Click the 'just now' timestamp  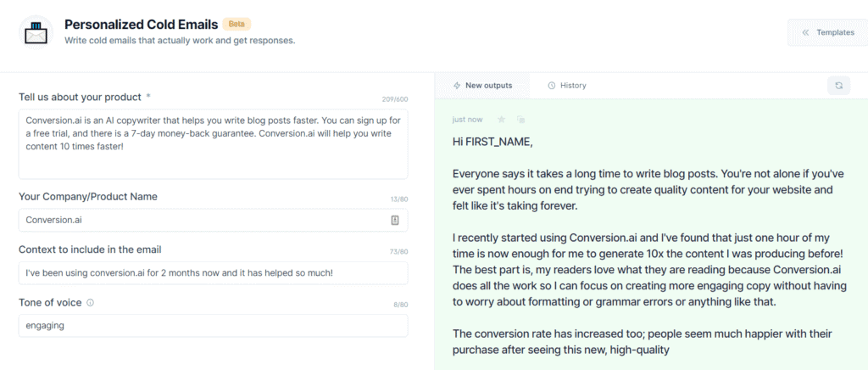click(x=467, y=119)
